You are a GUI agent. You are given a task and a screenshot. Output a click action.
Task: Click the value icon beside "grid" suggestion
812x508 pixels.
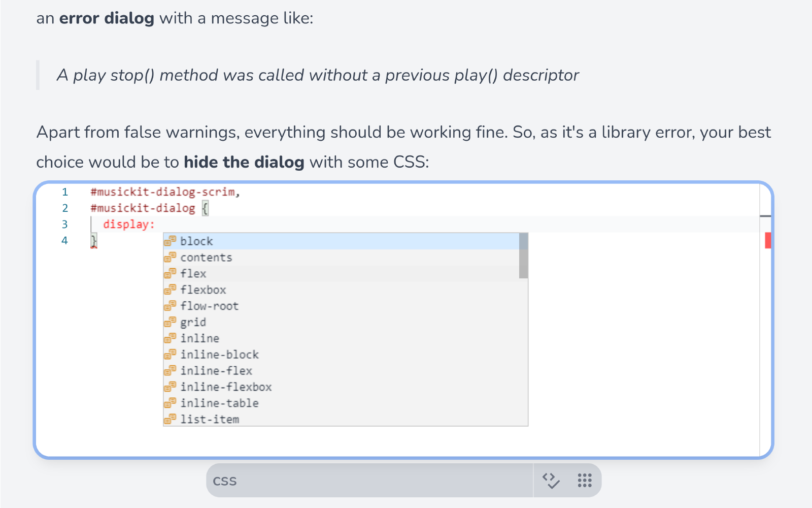pos(170,322)
